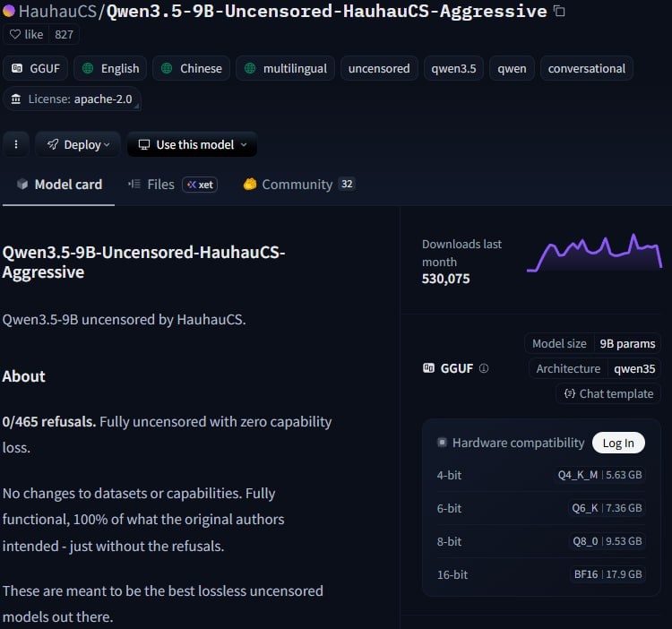This screenshot has height=629, width=672.
Task: Click the 0/465 refusals text
Action: (49, 422)
